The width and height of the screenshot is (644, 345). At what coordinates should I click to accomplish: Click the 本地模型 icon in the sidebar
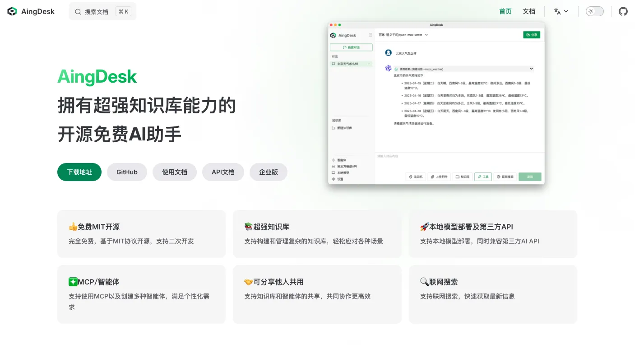[x=334, y=172]
